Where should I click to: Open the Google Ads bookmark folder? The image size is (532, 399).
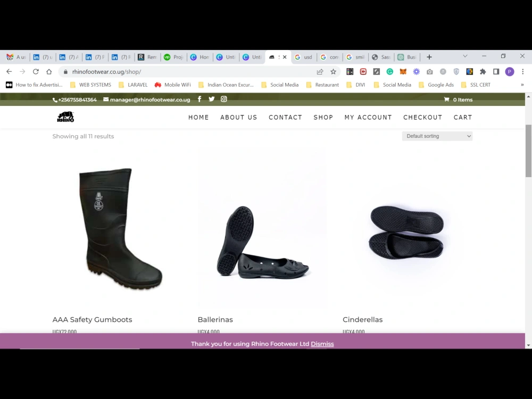(x=436, y=85)
